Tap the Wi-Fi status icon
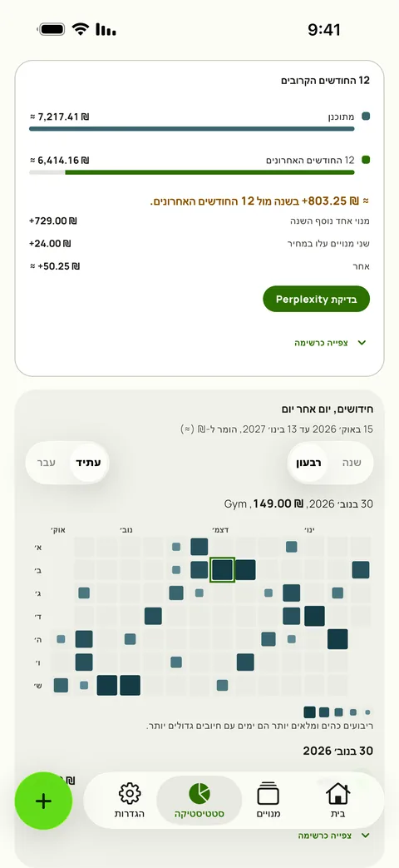This screenshot has width=399, height=868. (x=81, y=29)
